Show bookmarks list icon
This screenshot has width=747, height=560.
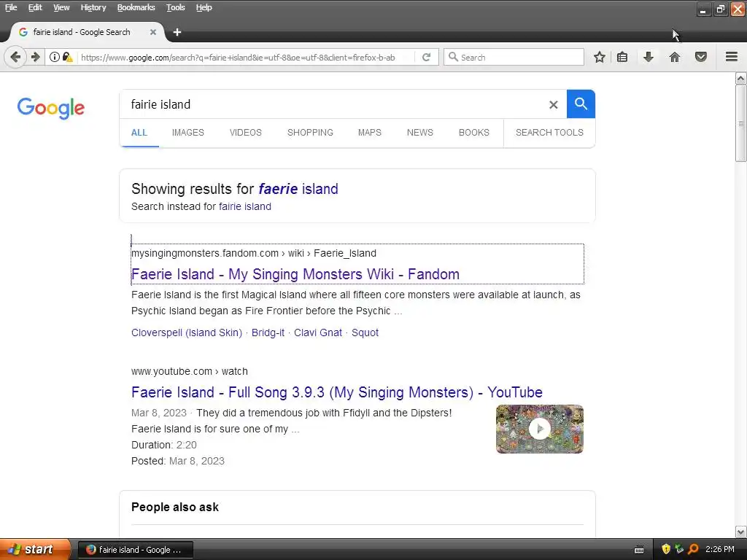click(x=622, y=57)
